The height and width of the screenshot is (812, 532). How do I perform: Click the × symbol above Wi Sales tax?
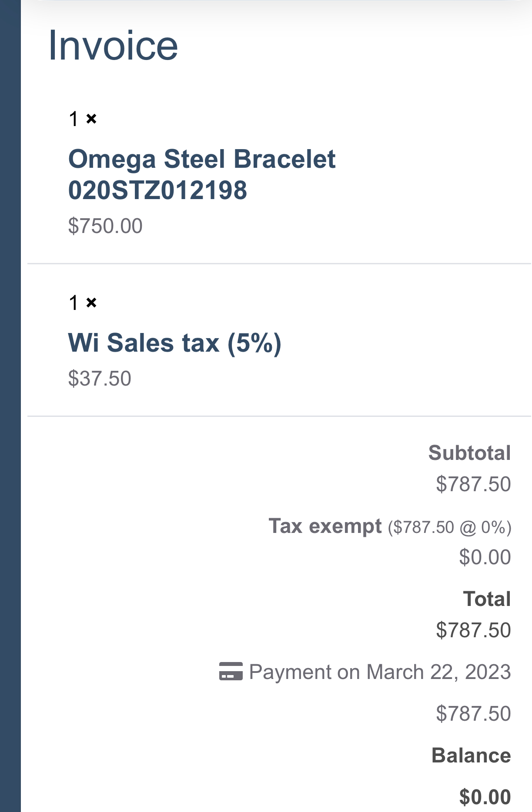(91, 302)
